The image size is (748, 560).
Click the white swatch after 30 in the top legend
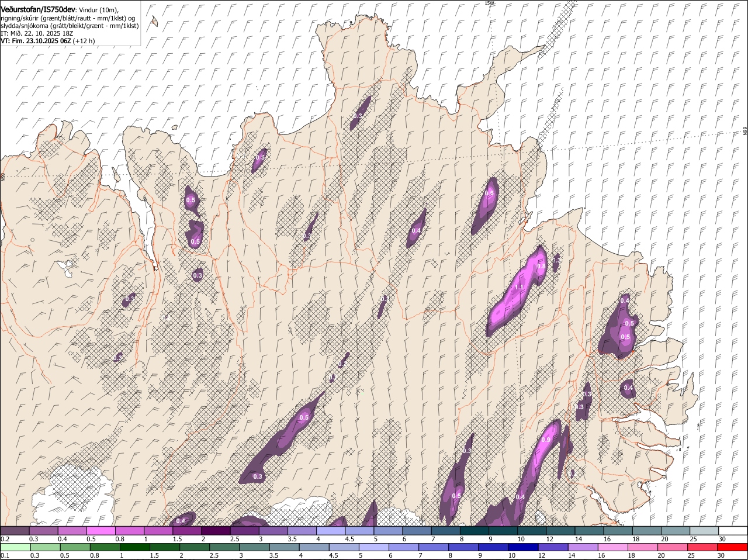pos(733,530)
